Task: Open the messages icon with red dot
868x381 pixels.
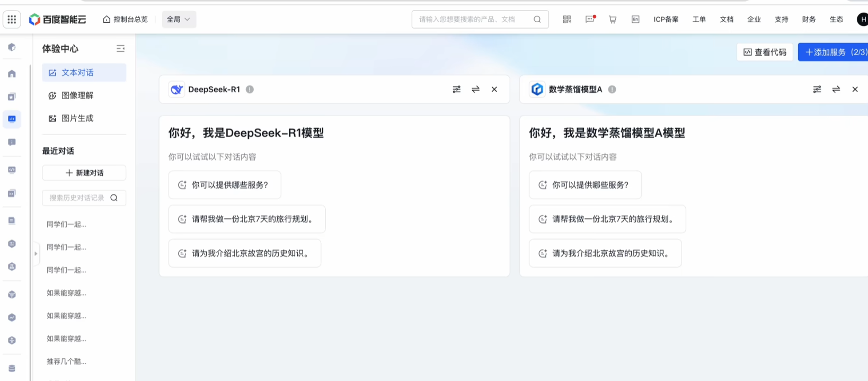Action: click(590, 20)
